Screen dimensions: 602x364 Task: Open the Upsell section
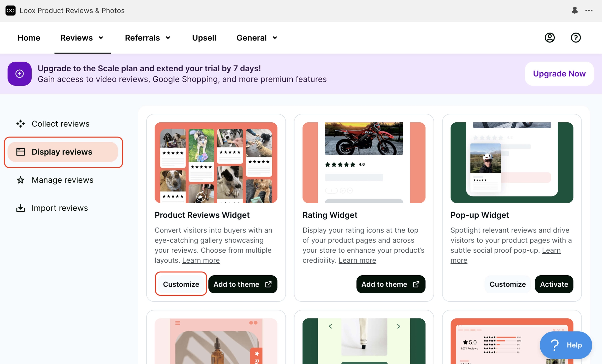[204, 38]
